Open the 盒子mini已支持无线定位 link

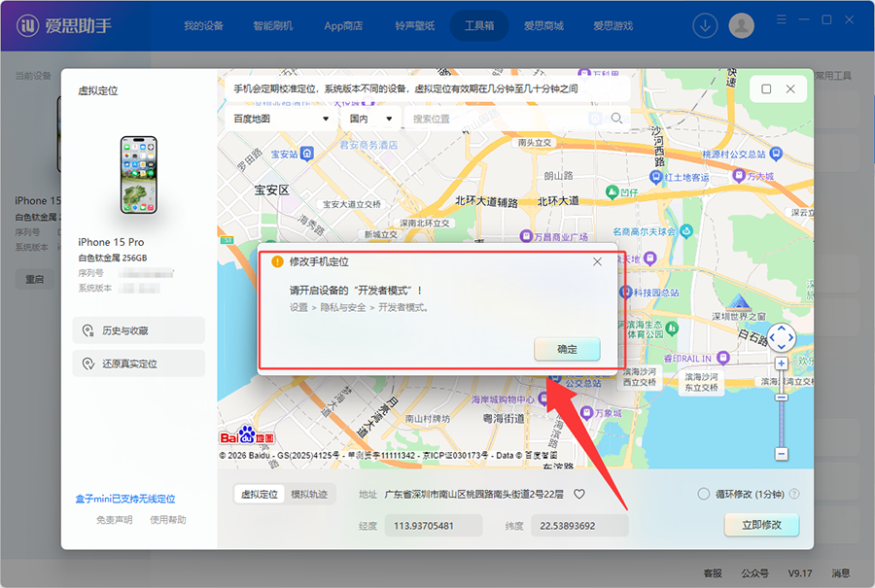click(x=125, y=499)
